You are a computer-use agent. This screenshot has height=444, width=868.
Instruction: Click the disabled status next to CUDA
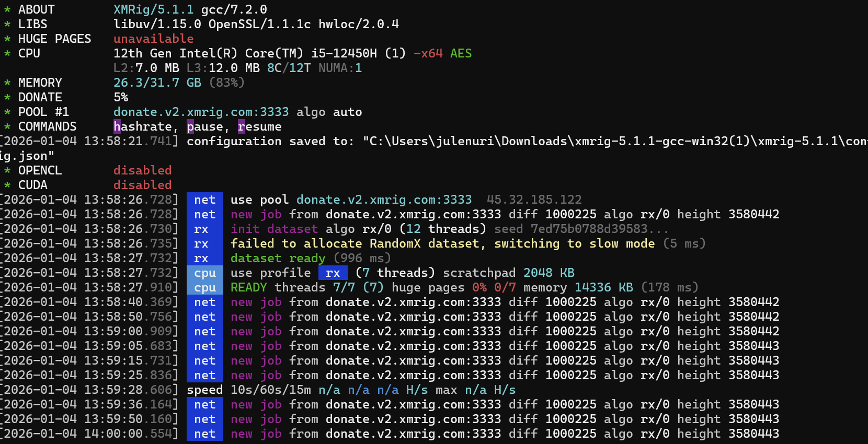coord(142,185)
